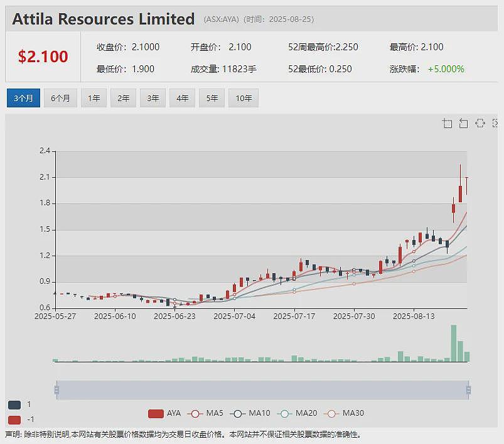Click the 2025-06-23 axis date label
This screenshot has width=504, height=444.
point(174,317)
